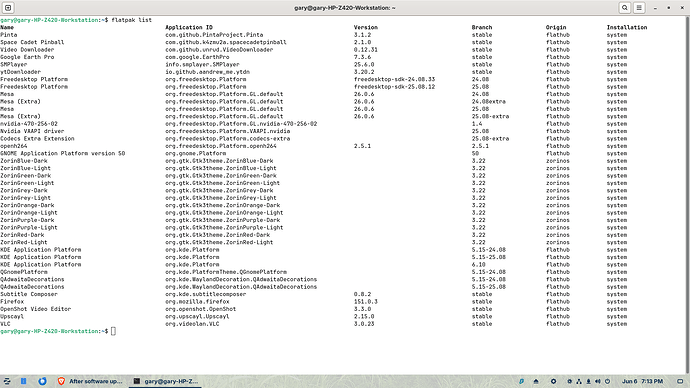Click the download indicator tray icon
Image resolution: width=690 pixels, height=388 pixels.
(x=588, y=381)
